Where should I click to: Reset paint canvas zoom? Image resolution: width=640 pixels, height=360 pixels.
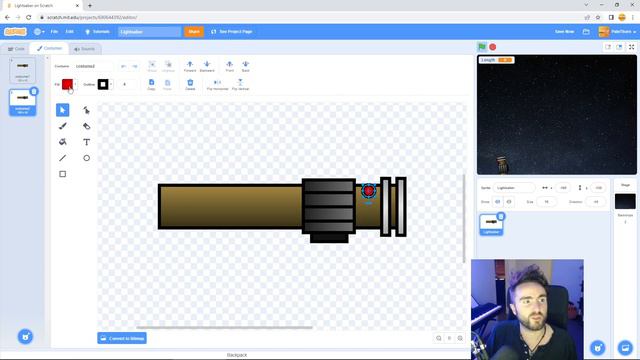click(449, 338)
